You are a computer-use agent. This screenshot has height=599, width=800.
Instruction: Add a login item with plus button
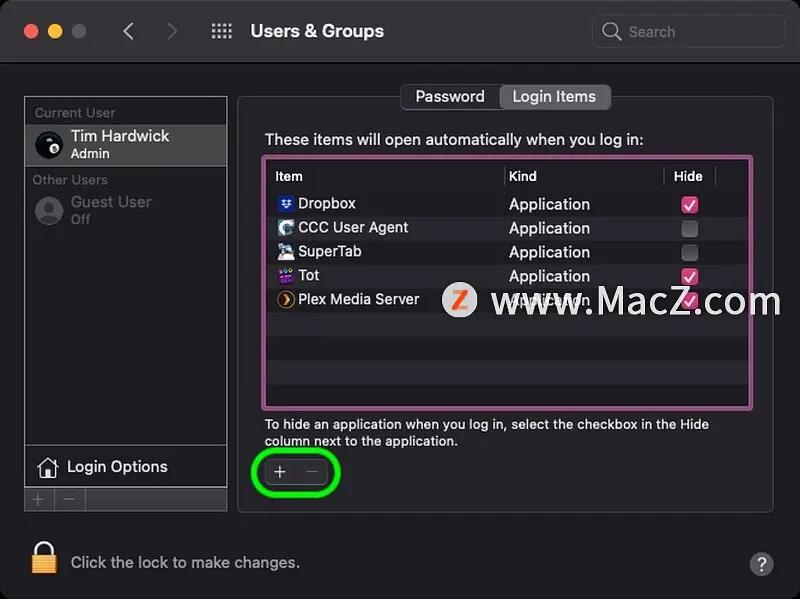tap(280, 471)
